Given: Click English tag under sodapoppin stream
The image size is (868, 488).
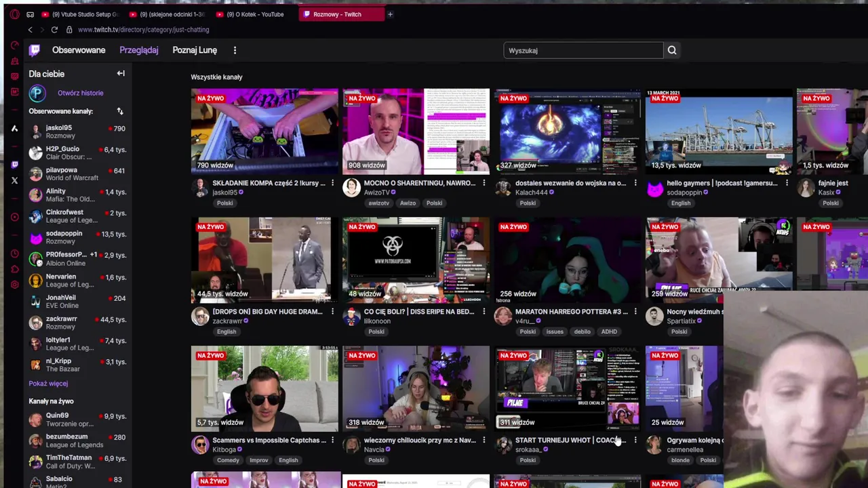Looking at the screenshot, I should (681, 203).
